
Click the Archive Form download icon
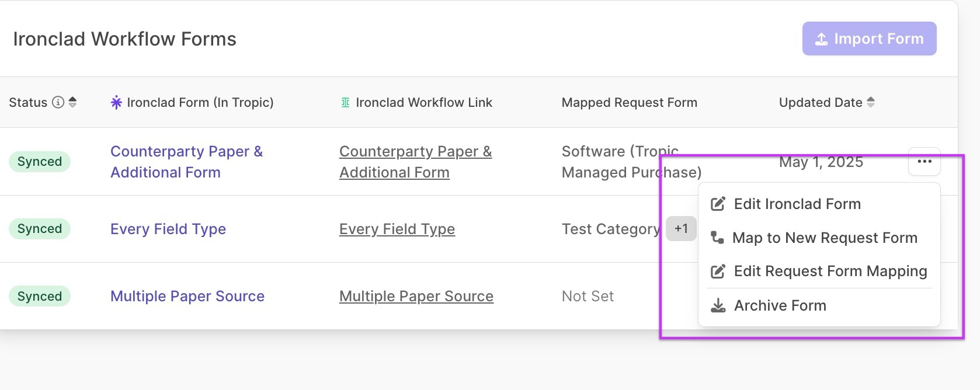click(718, 305)
